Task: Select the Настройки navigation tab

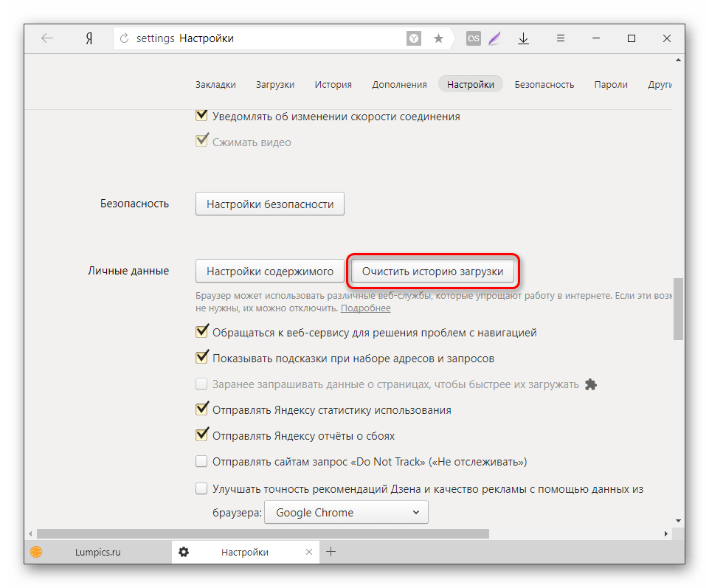Action: point(471,85)
